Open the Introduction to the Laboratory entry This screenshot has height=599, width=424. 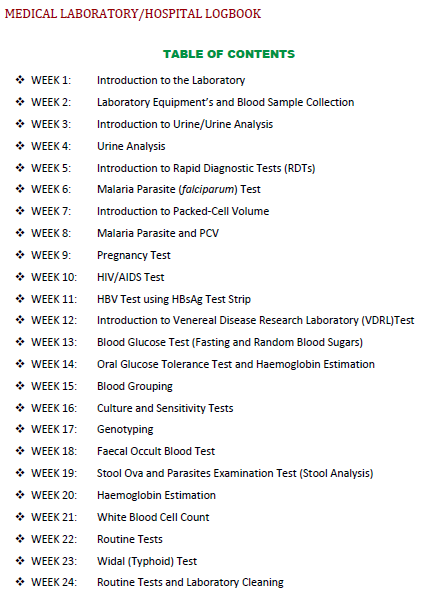[171, 80]
